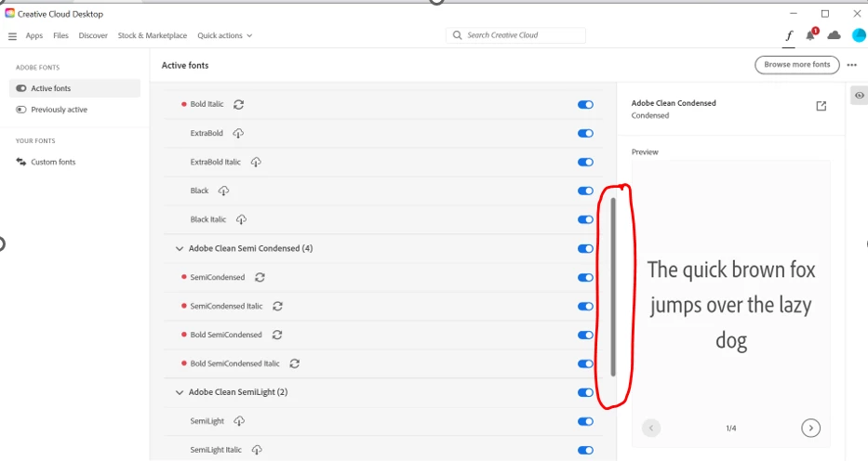Click cloud download icon for ExtraBold Italic
Image resolution: width=868 pixels, height=461 pixels.
pyautogui.click(x=256, y=162)
